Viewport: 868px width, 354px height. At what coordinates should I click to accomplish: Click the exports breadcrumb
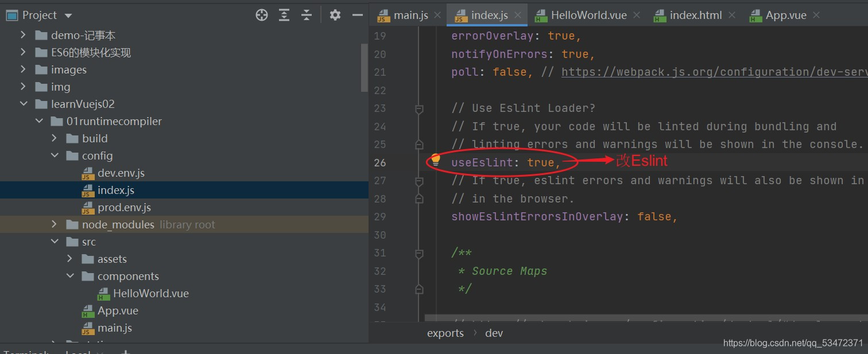point(445,333)
